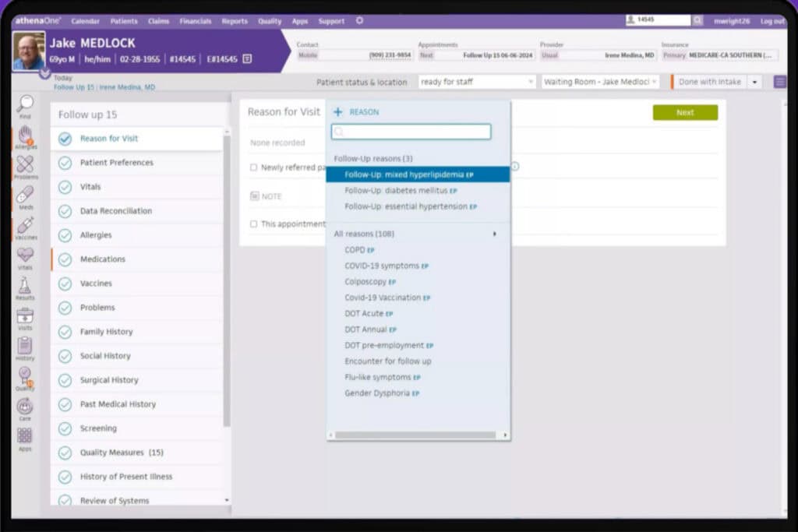
Task: Open the Claims menu
Action: point(158,21)
